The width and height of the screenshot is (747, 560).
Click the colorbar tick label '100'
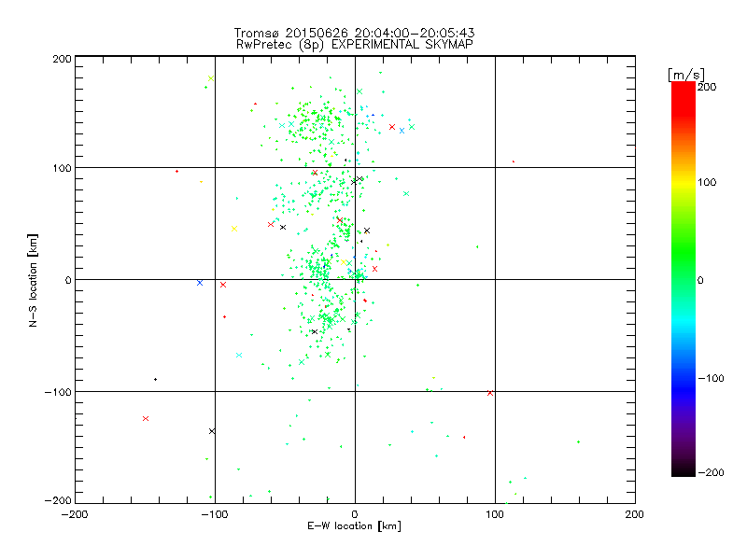point(707,182)
